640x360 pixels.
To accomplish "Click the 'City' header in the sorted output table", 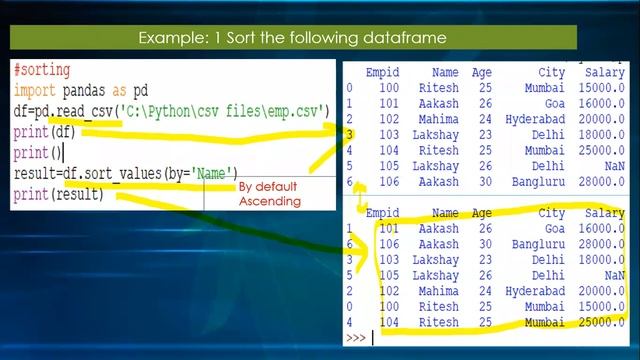I will (551, 213).
